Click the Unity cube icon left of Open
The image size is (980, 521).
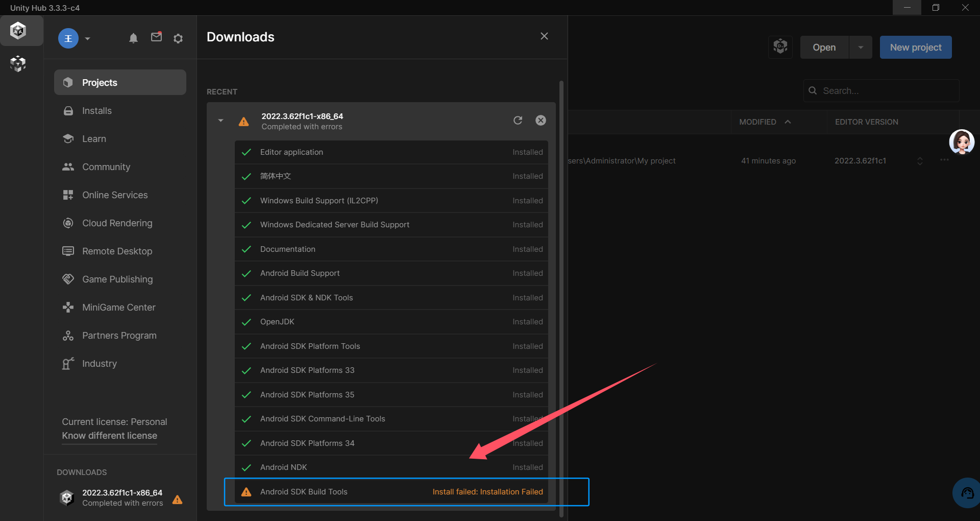780,47
